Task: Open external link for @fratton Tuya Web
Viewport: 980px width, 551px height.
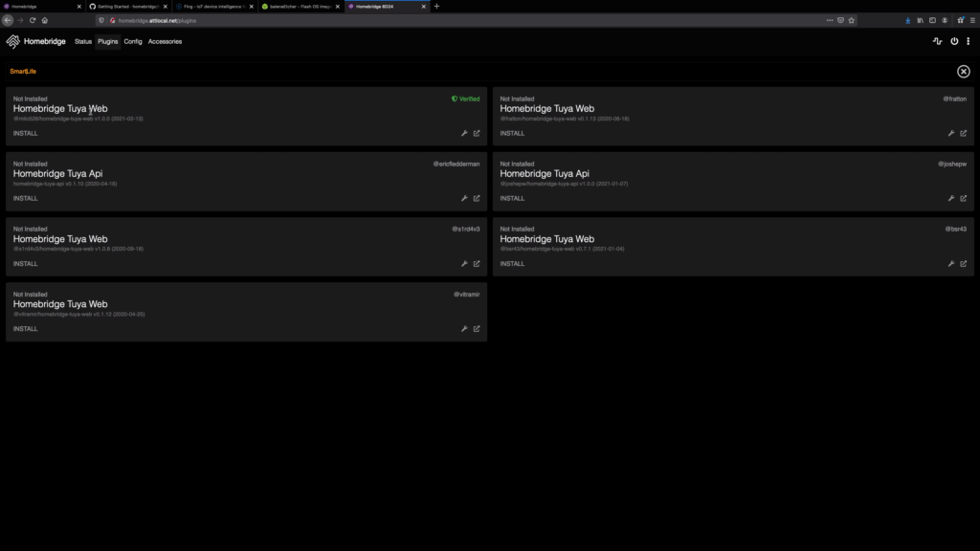Action: pos(964,133)
